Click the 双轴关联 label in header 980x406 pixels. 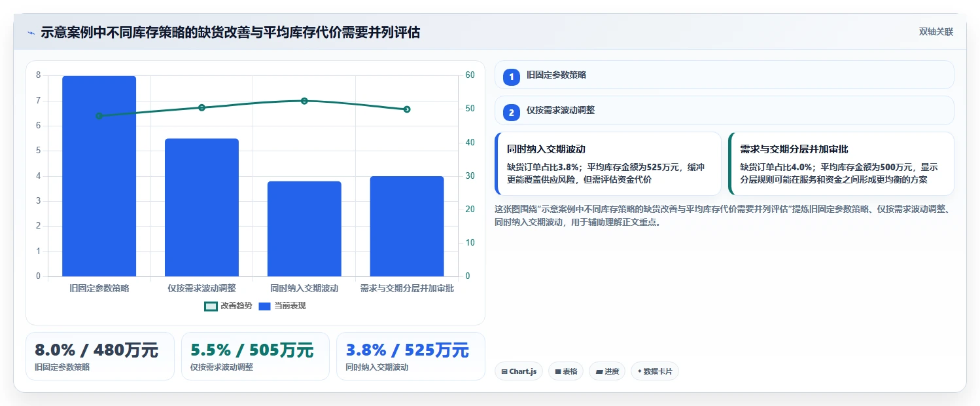(x=936, y=31)
